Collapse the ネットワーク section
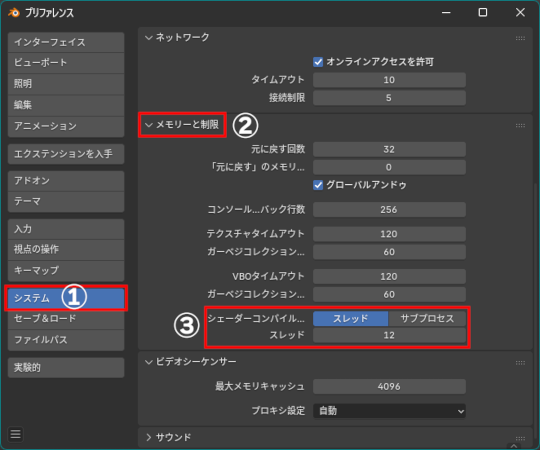This screenshot has width=540, height=450. [x=148, y=38]
